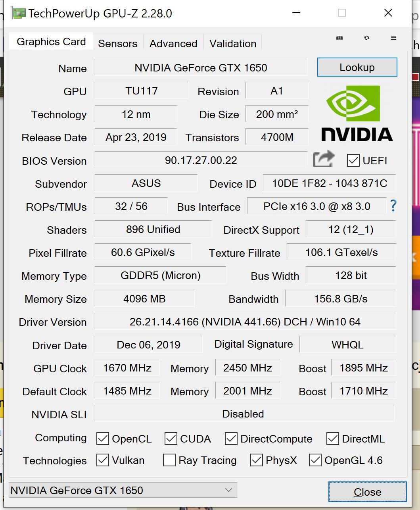Switch to the Graphics Card tab
The width and height of the screenshot is (420, 510).
(x=51, y=42)
